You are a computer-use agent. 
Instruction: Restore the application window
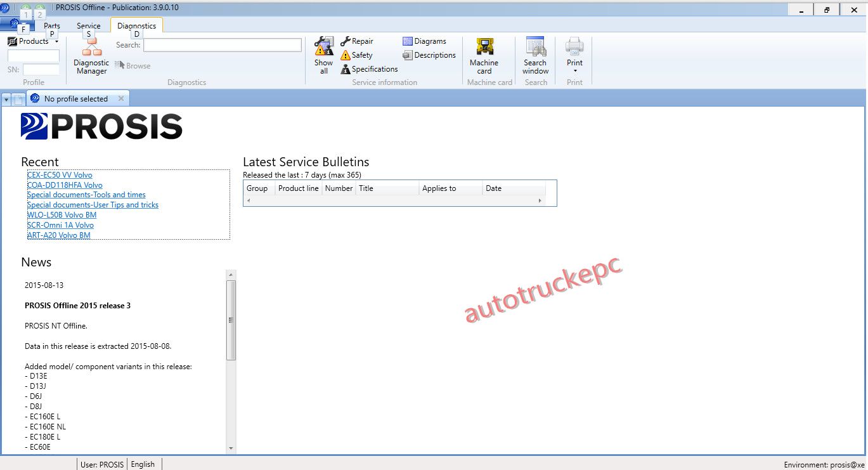click(827, 10)
